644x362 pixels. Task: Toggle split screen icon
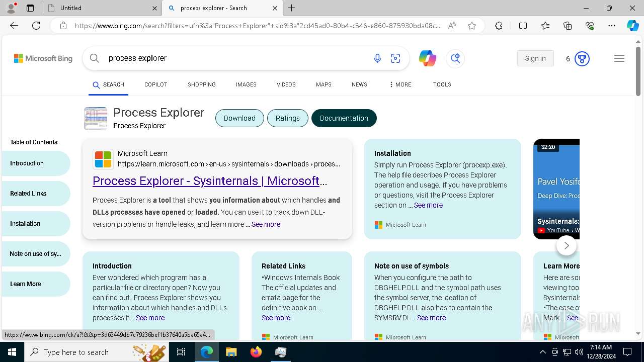523,26
